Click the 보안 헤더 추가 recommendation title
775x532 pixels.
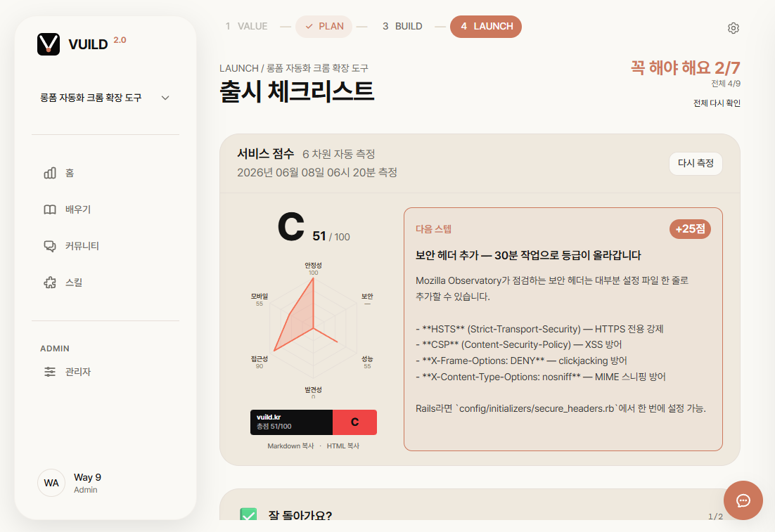pyautogui.click(x=528, y=255)
